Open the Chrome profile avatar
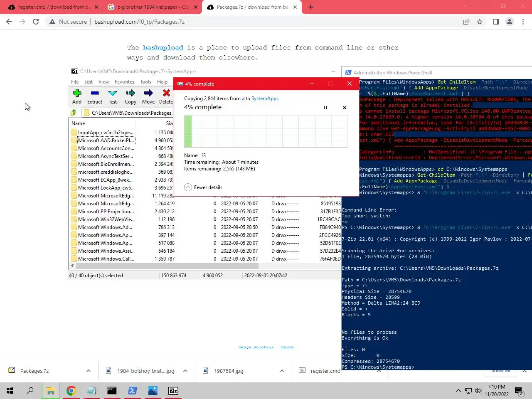532x399 pixels. (510, 22)
